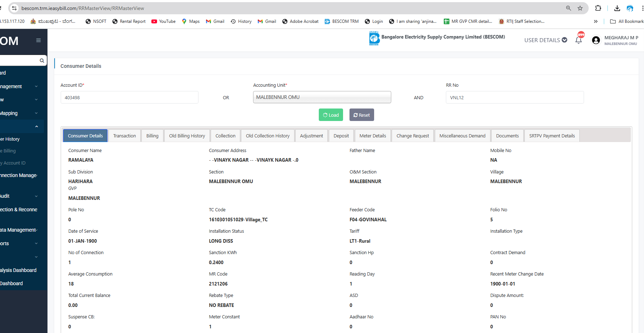Open Consumer History sidebar link
Screen dimensions: 644x333
(x=10, y=139)
